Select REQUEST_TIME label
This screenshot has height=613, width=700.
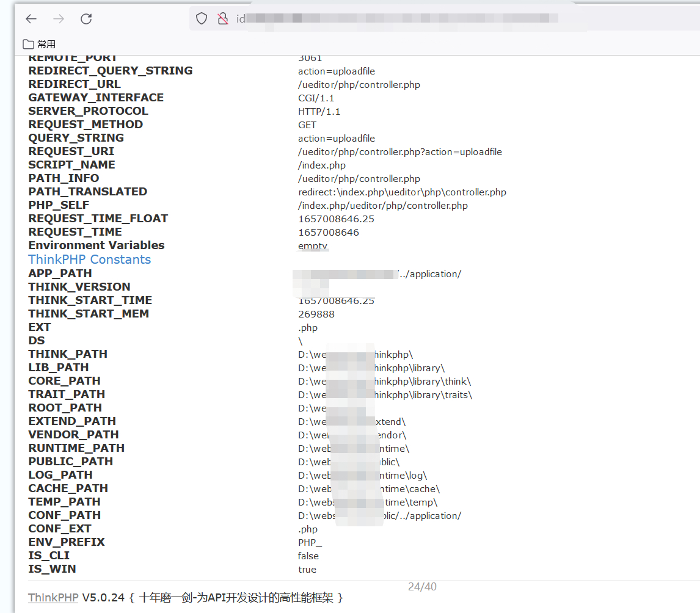click(x=75, y=231)
